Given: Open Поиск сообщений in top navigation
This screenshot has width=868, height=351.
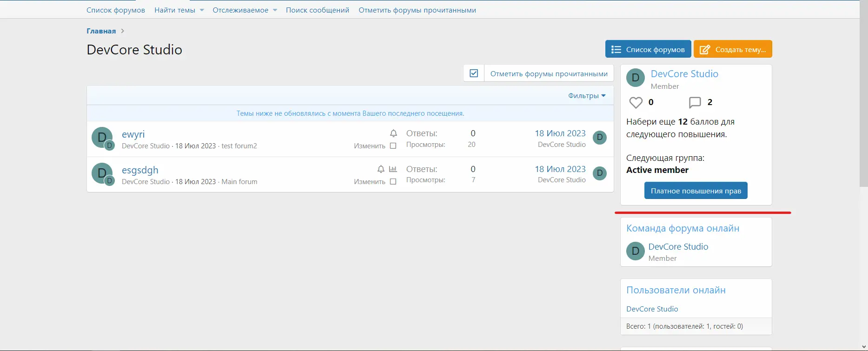Looking at the screenshot, I should [317, 10].
